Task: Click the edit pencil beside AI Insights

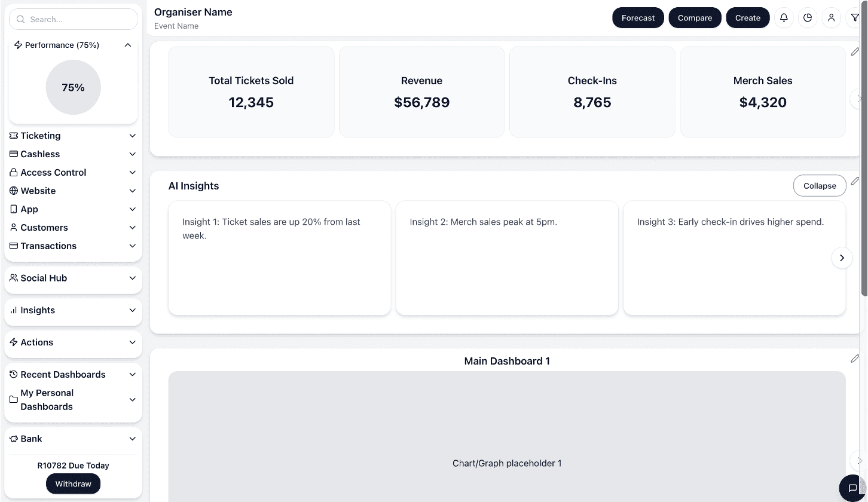Action: point(855,180)
